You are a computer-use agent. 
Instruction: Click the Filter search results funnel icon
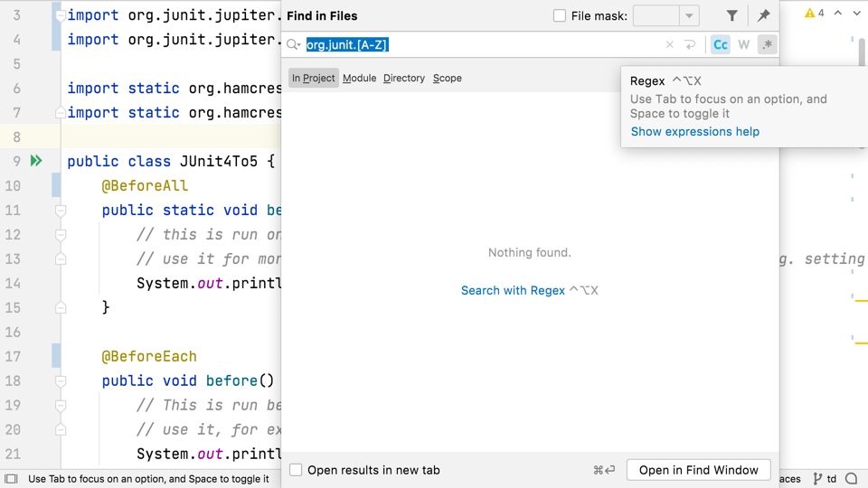[731, 15]
